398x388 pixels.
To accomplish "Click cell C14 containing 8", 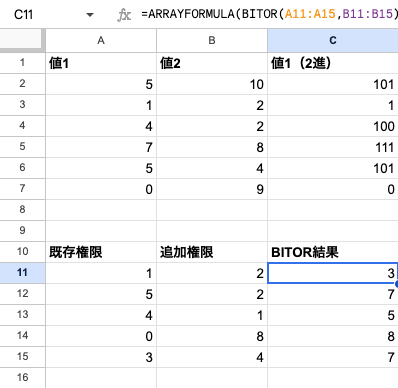I will point(333,336).
